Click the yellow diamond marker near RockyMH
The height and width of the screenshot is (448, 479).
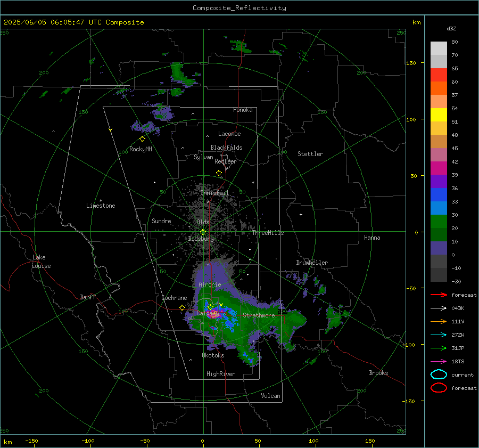tap(142, 139)
